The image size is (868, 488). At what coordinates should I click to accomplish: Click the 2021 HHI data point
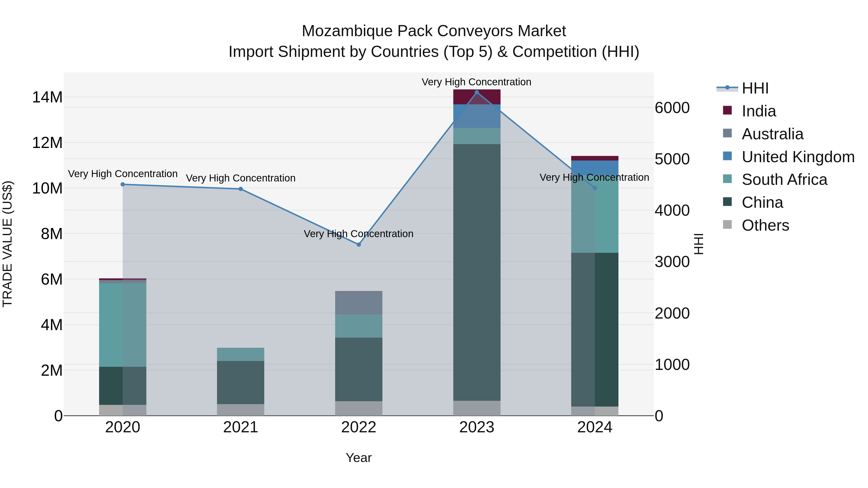tap(241, 189)
